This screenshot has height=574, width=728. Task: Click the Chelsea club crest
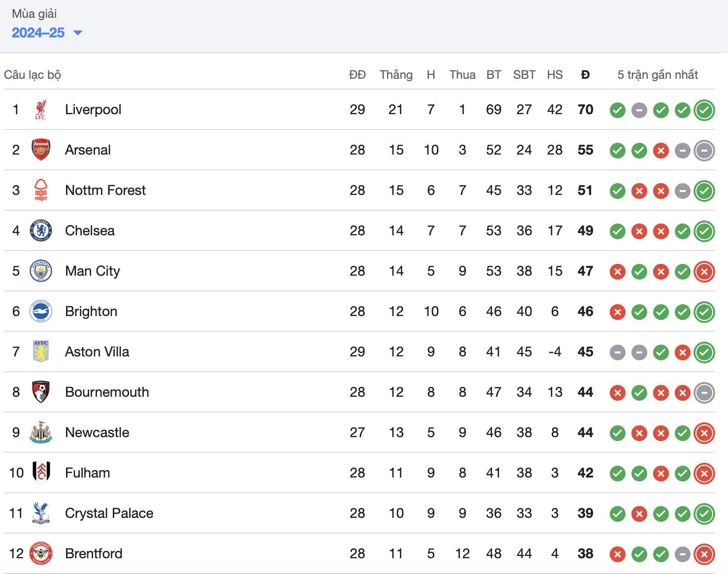[41, 231]
